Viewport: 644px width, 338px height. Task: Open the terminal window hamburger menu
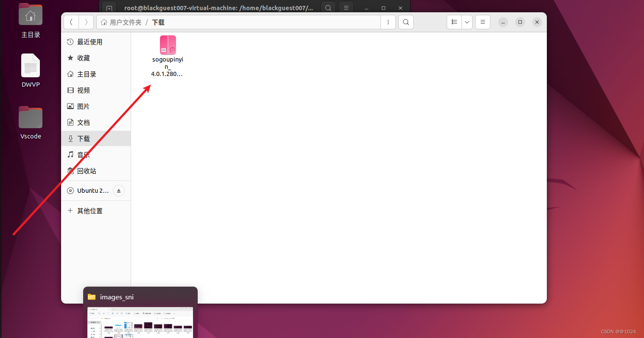(346, 8)
